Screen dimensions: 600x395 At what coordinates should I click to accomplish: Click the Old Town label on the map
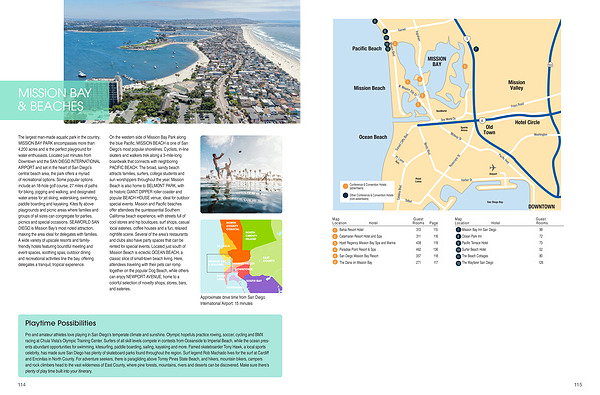point(489,130)
